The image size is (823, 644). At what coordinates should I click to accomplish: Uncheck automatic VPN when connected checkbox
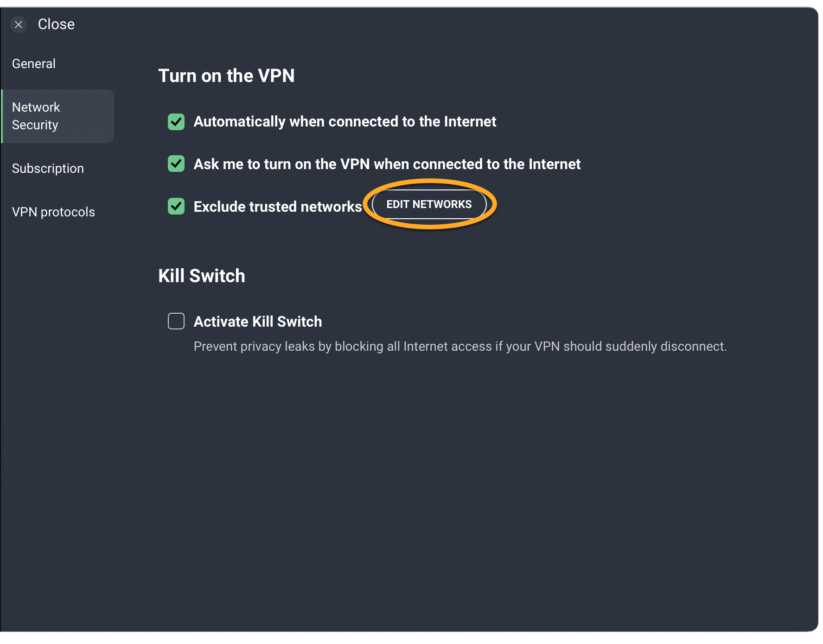pos(176,122)
